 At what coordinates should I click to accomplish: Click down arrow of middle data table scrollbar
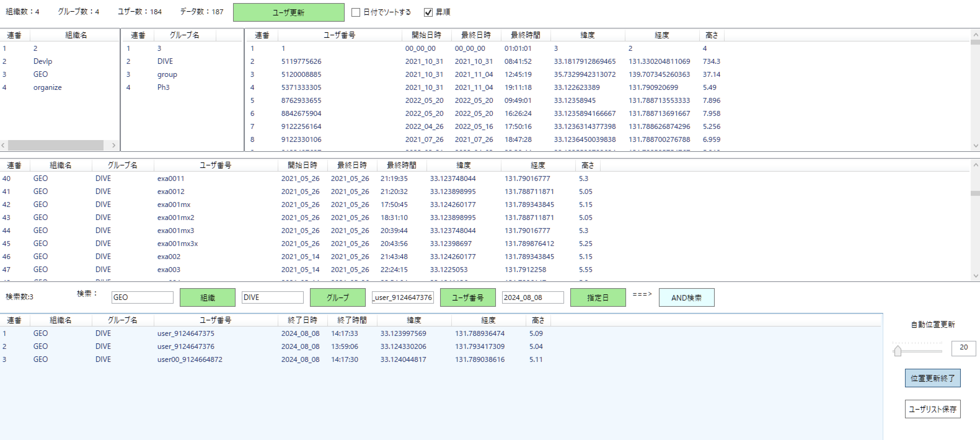point(975,276)
